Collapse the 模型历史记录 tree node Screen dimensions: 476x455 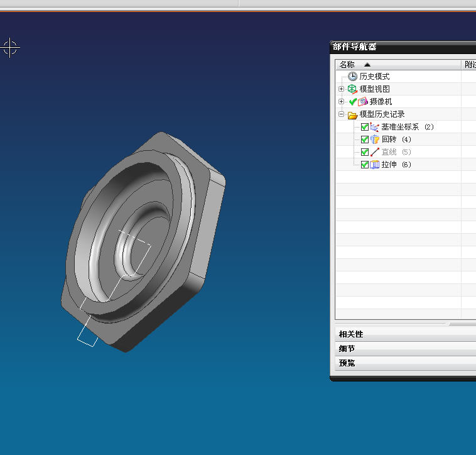341,114
